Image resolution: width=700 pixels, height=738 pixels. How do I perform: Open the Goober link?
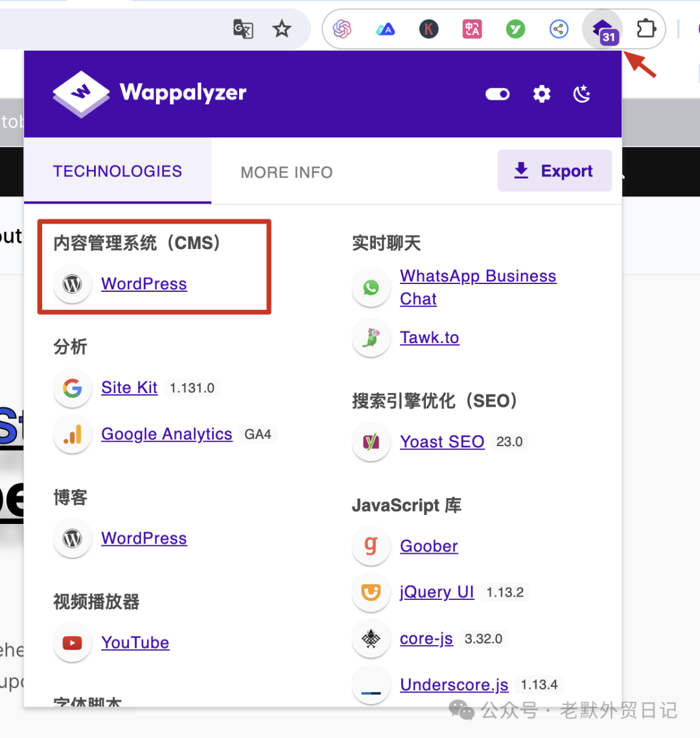pos(429,546)
